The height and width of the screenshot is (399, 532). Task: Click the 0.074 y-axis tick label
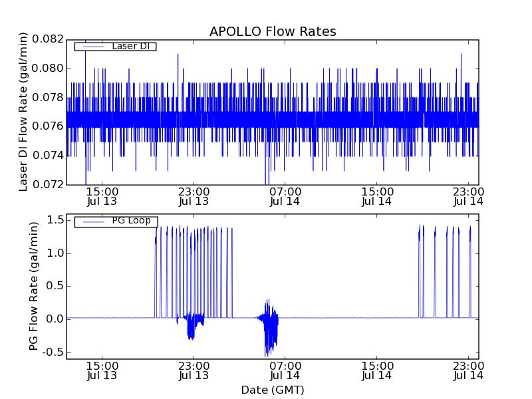point(48,156)
